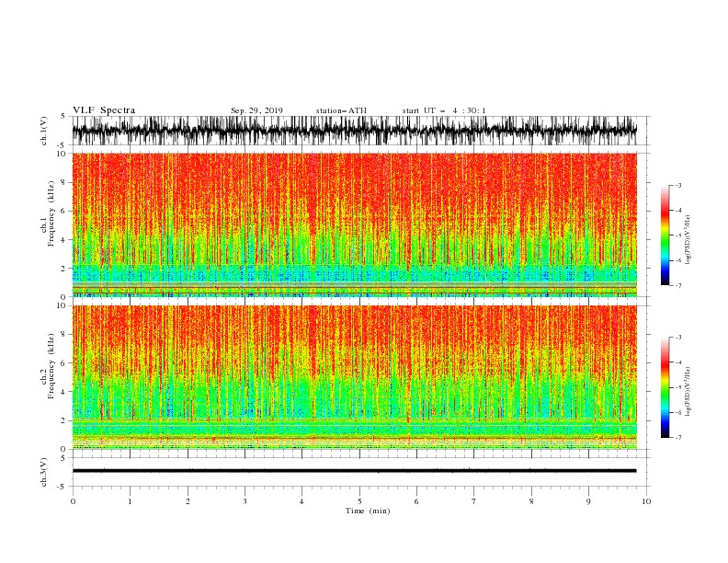Click the "Time (min)" axis label
728x563 pixels.
coord(368,511)
